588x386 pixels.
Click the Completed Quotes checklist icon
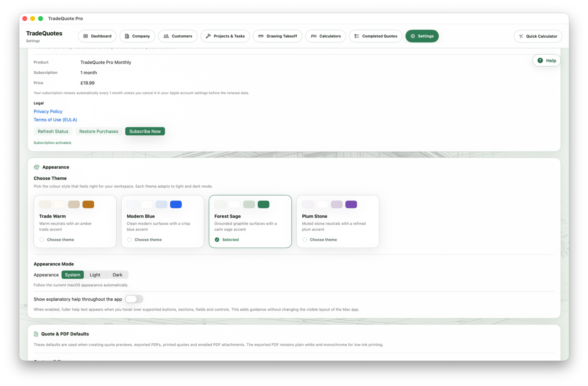coord(357,36)
